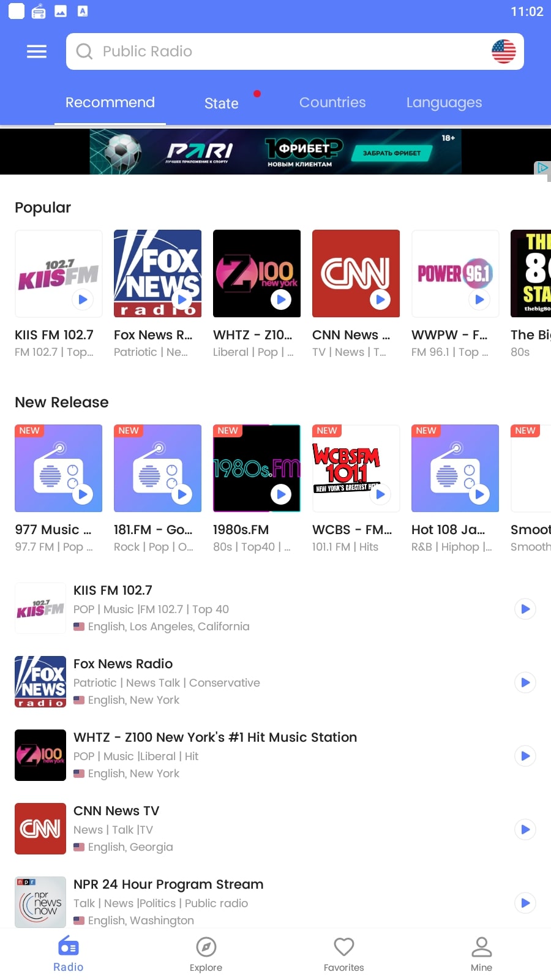Tap radio app icon in status bar

[39, 11]
